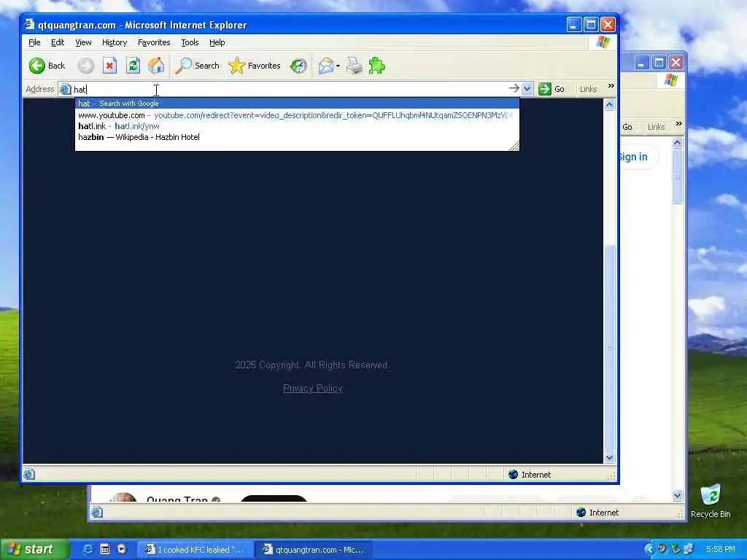The image size is (747, 560).
Task: Click page icon beside address text
Action: tap(65, 89)
